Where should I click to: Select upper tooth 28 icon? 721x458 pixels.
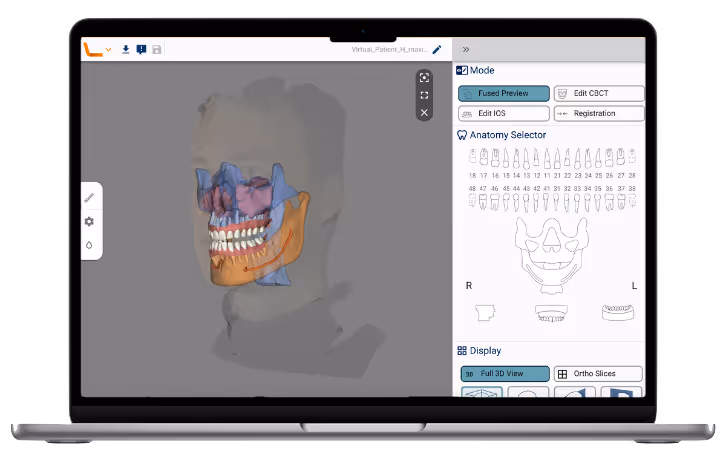tap(632, 157)
